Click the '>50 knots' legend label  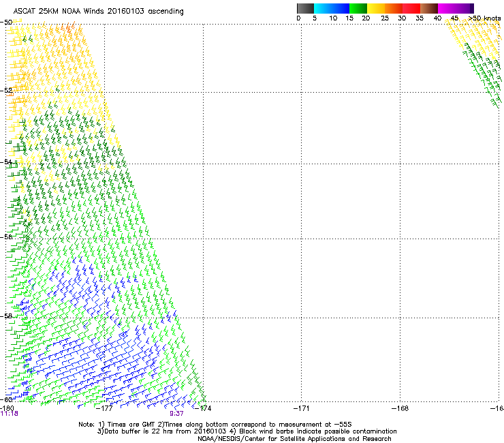pos(484,18)
